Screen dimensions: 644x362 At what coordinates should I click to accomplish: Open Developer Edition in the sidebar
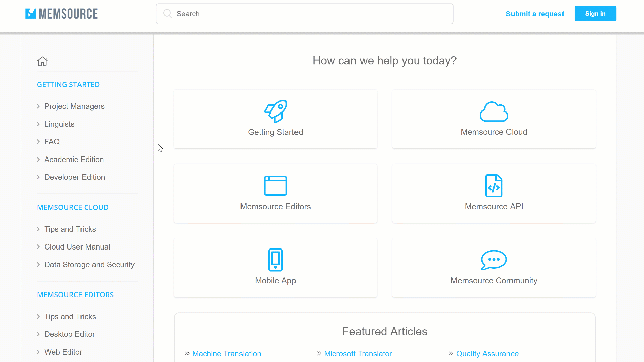point(75,177)
